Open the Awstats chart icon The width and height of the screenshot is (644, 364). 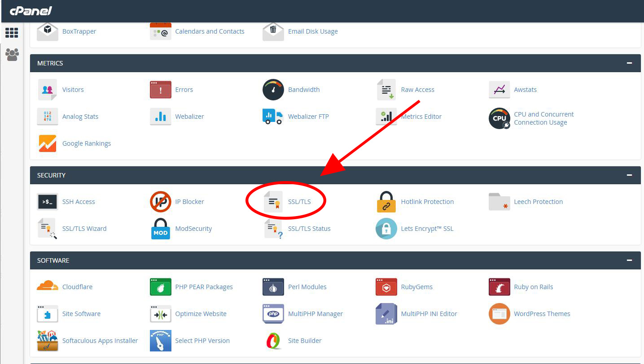[499, 90]
